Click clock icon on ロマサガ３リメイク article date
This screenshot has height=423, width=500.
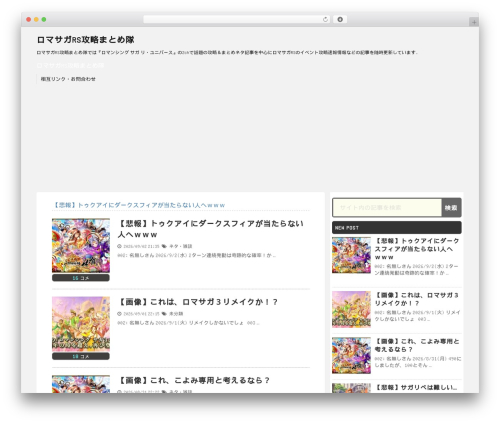[x=119, y=314]
